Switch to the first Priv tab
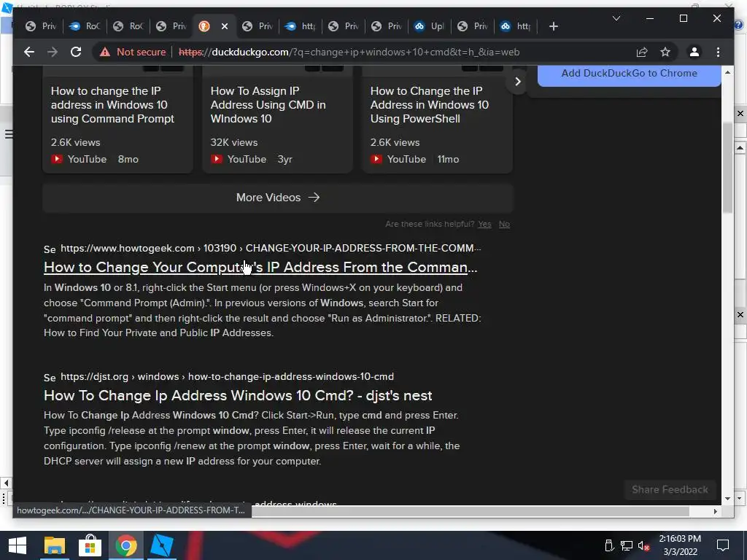Viewport: 747px width, 560px height. click(x=41, y=26)
